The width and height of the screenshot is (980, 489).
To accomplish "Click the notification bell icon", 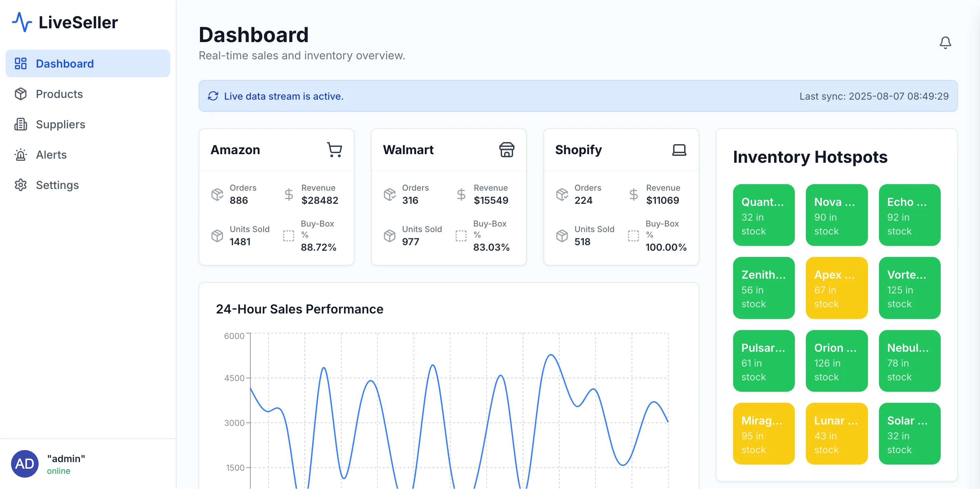I will [x=945, y=42].
